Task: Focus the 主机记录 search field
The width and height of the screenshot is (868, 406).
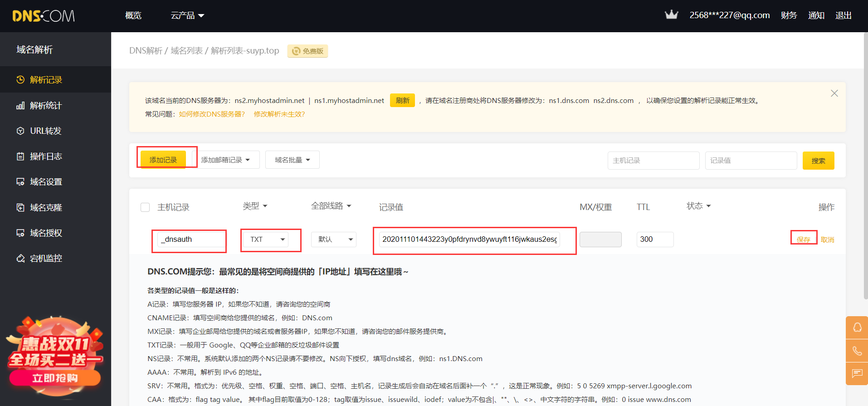Action: tap(653, 161)
